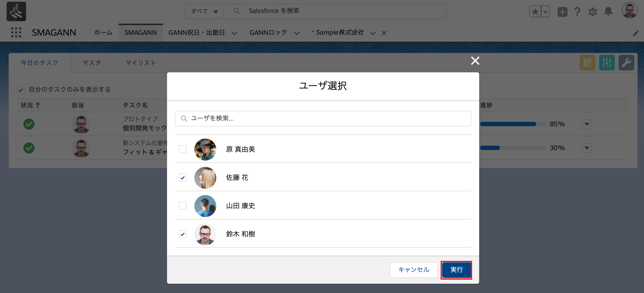Uncheck the box for 鈴木 和樹
This screenshot has width=644, height=293.
182,234
